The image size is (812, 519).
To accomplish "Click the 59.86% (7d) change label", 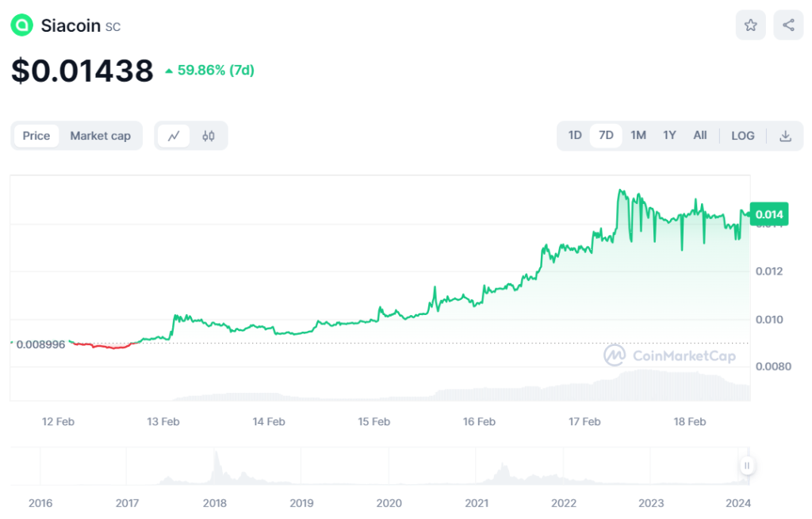I will (209, 71).
